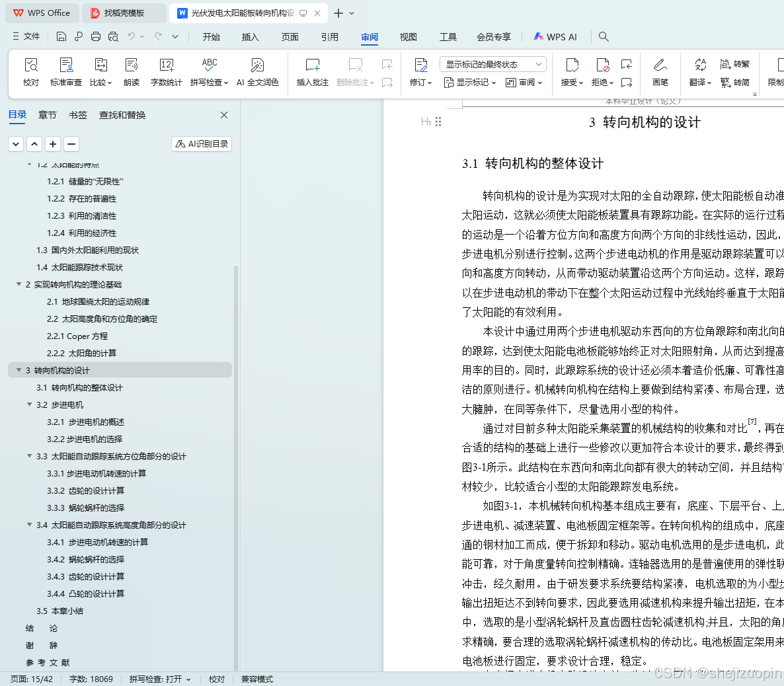
Task: Collapse section 3.2 步进电机 node
Action: coord(30,404)
